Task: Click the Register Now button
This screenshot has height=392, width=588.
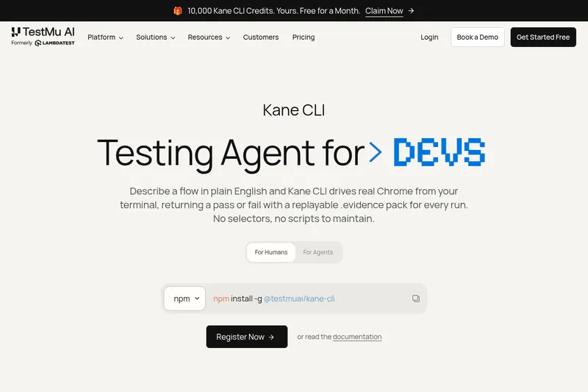Action: [x=247, y=337]
